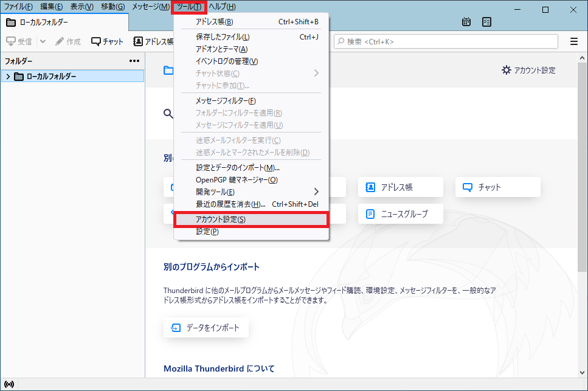This screenshot has width=588, height=391.
Task: Choose アカウント設定(S) in the tools menu
Action: (x=251, y=220)
